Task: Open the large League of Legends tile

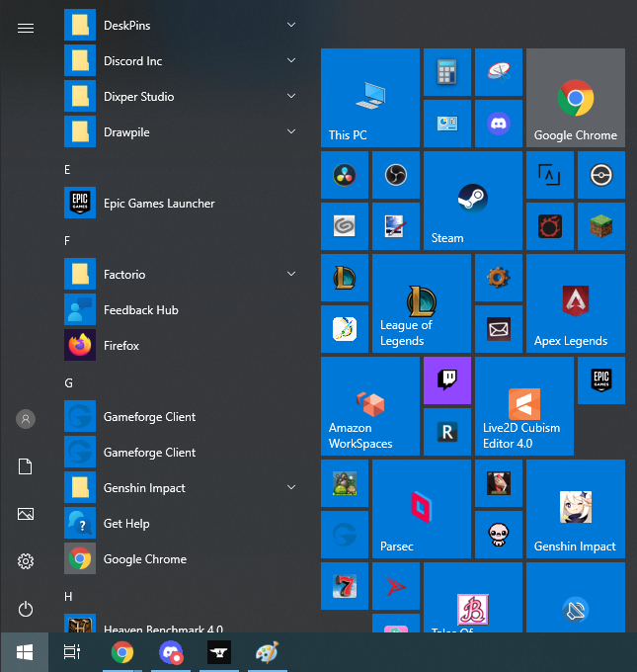Action: (x=422, y=303)
